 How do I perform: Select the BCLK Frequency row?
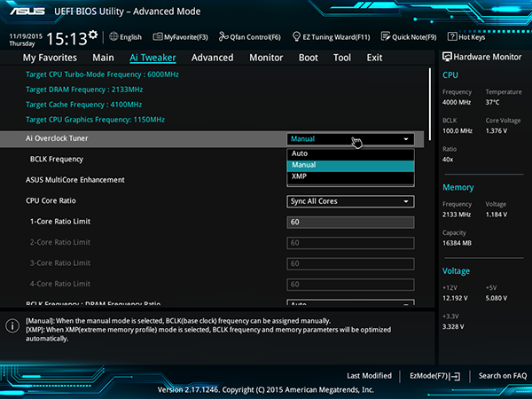[57, 159]
